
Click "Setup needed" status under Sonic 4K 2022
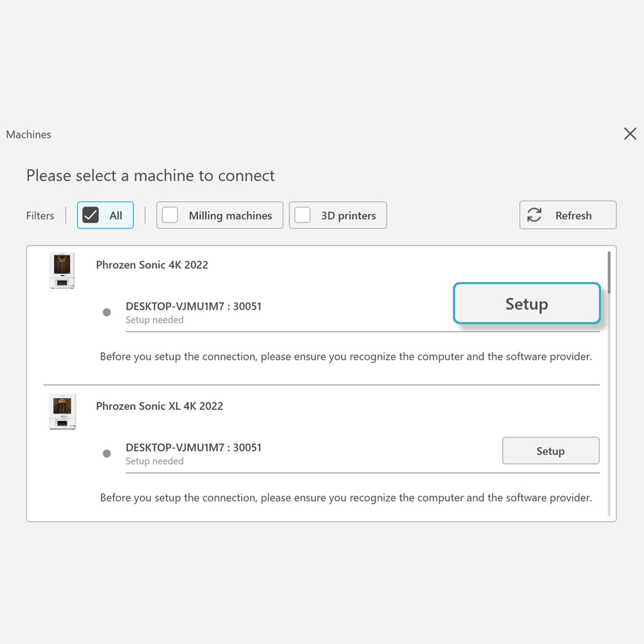pyautogui.click(x=155, y=320)
